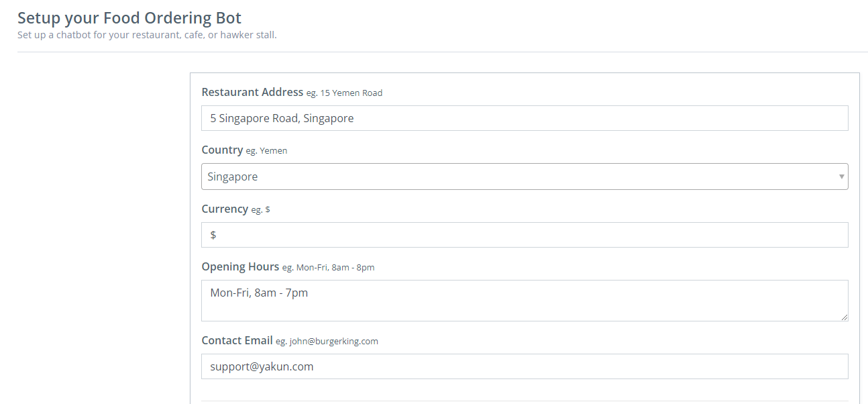Viewport: 868px width, 404px height.
Task: Click the "eg. john@burgerking.com" example hint
Action: 327,342
